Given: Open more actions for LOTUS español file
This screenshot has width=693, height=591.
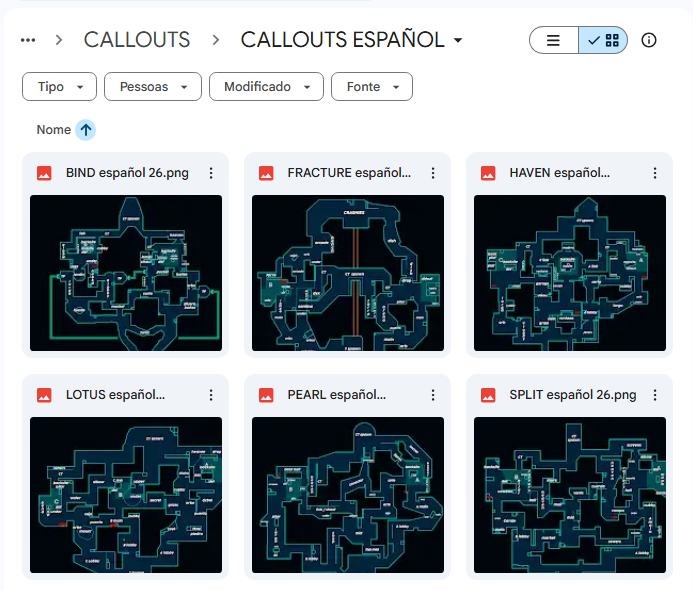Looking at the screenshot, I should click(x=211, y=395).
